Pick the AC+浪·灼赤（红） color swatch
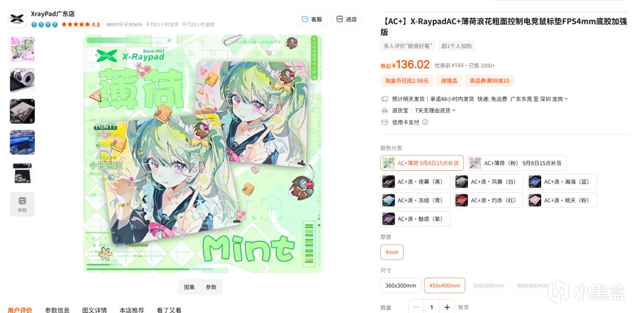This screenshot has height=313, width=644. (x=489, y=200)
